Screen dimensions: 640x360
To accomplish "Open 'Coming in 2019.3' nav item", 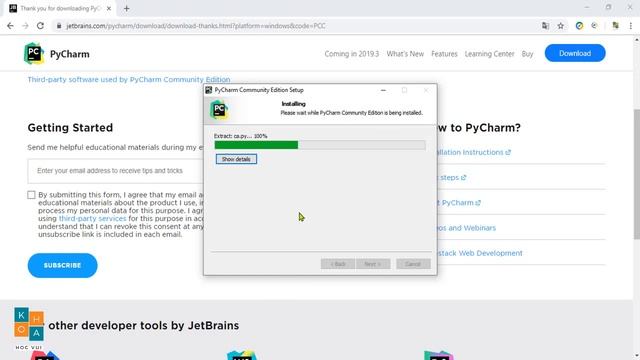I will pos(351,54).
